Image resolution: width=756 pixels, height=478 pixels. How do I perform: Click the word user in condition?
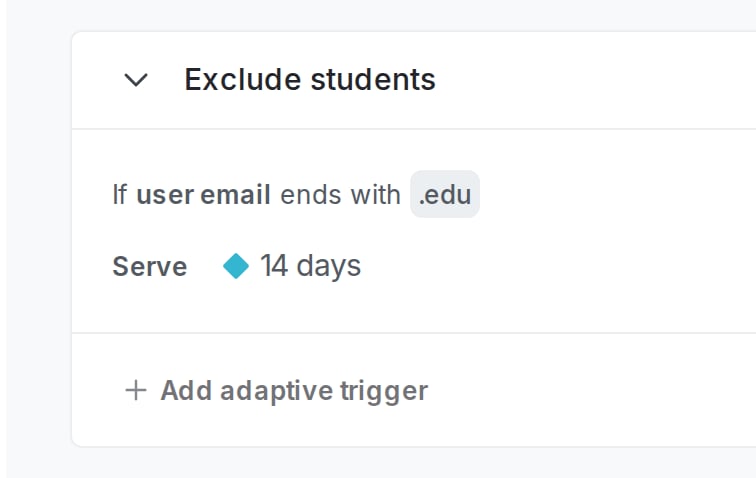(x=165, y=196)
